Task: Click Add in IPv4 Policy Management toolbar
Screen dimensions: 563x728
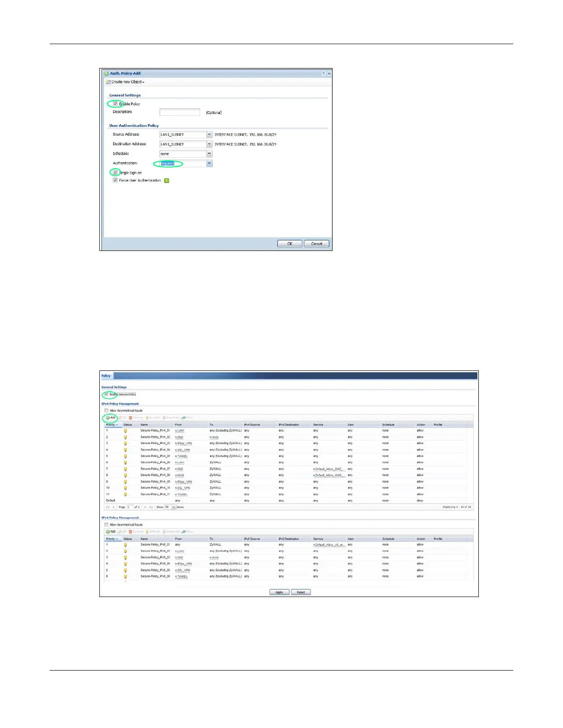Action: tap(111, 418)
